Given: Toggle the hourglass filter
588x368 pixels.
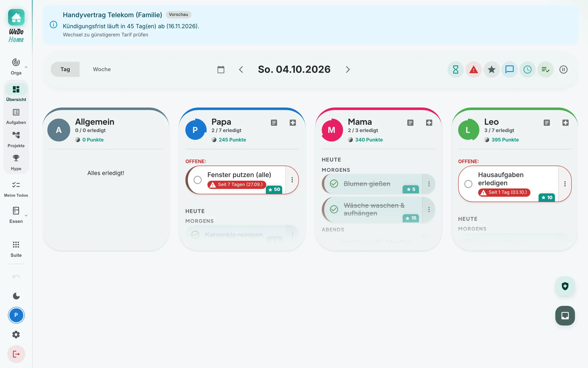Looking at the screenshot, I should (455, 70).
